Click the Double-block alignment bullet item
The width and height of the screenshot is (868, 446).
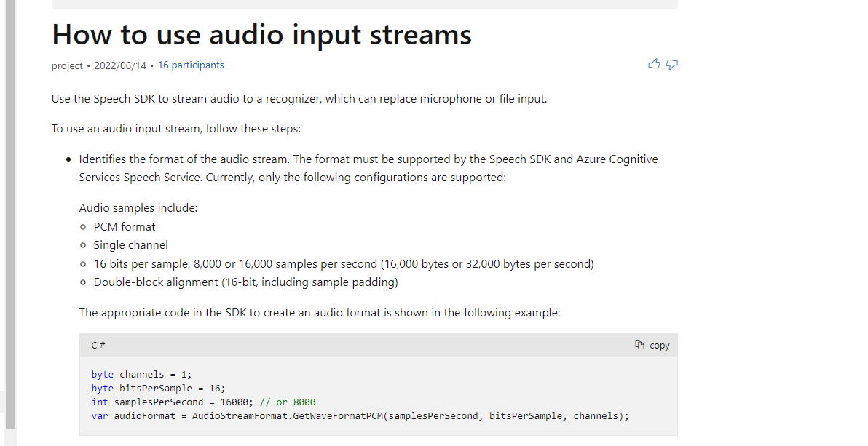click(245, 282)
